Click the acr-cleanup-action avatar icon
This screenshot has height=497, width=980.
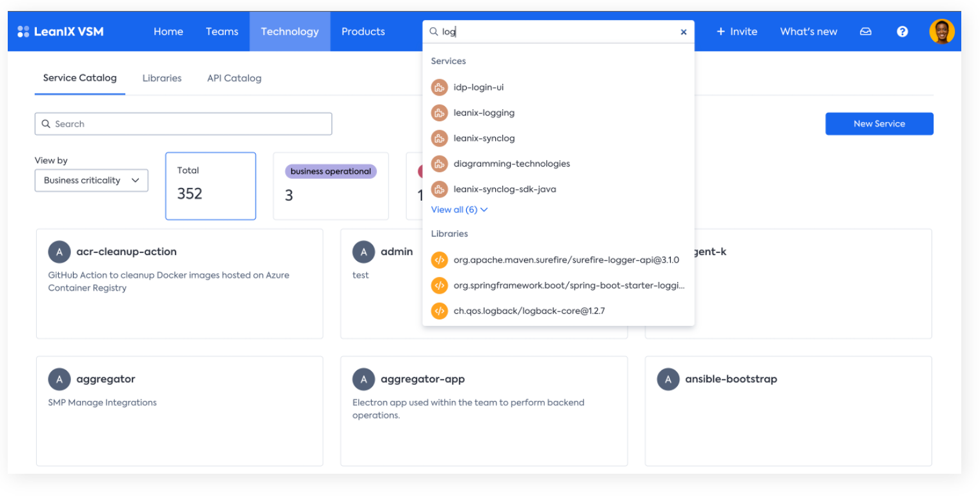point(59,252)
